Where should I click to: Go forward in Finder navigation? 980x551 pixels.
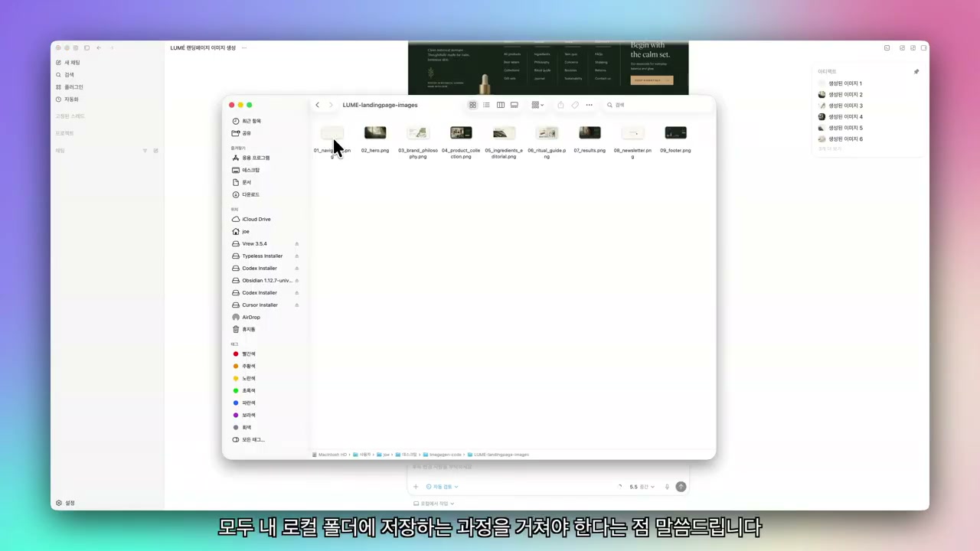coord(331,105)
